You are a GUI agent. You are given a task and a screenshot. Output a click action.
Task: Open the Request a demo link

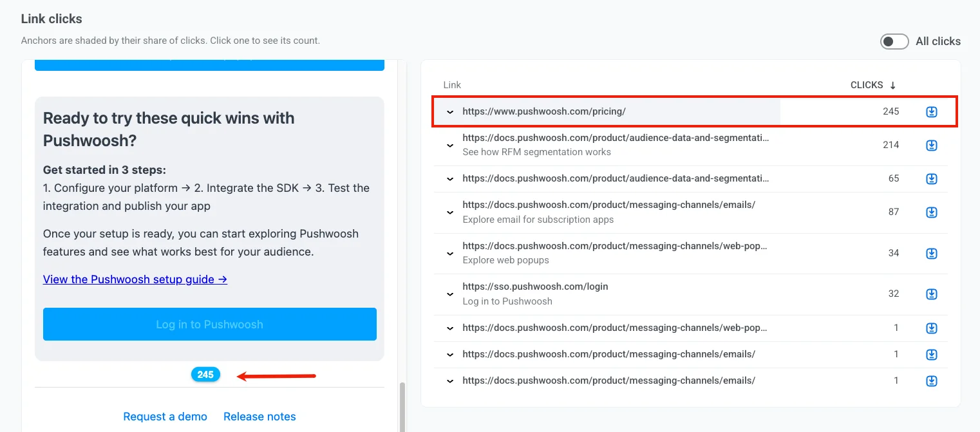165,417
